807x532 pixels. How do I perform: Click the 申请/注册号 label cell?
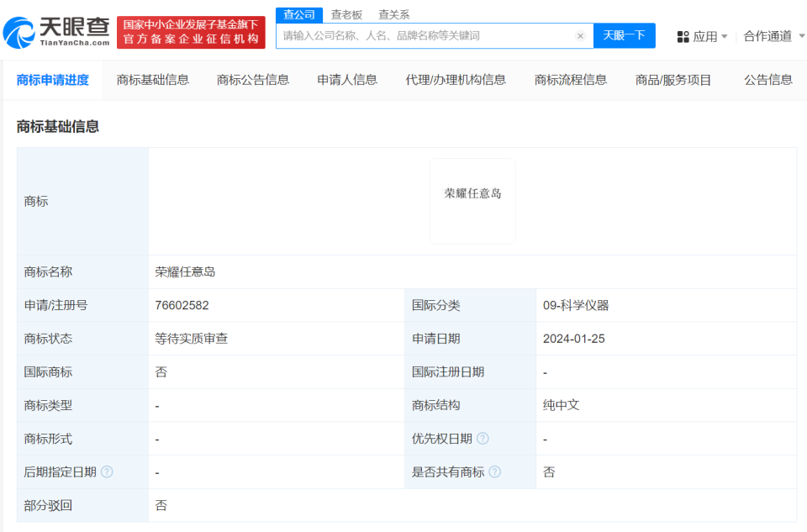tap(83, 305)
